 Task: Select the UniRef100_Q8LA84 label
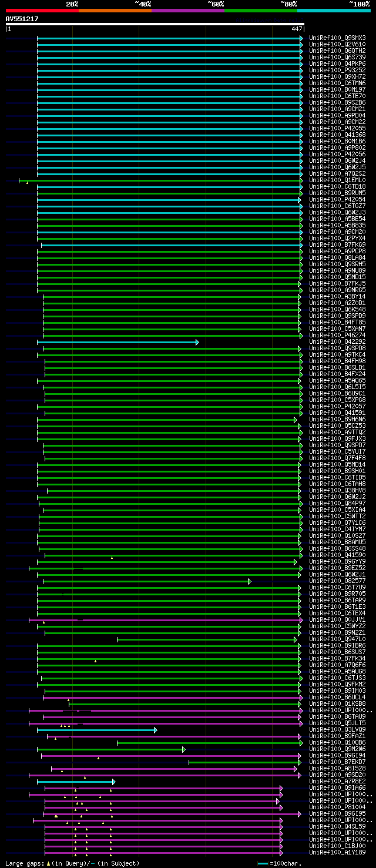[337, 257]
